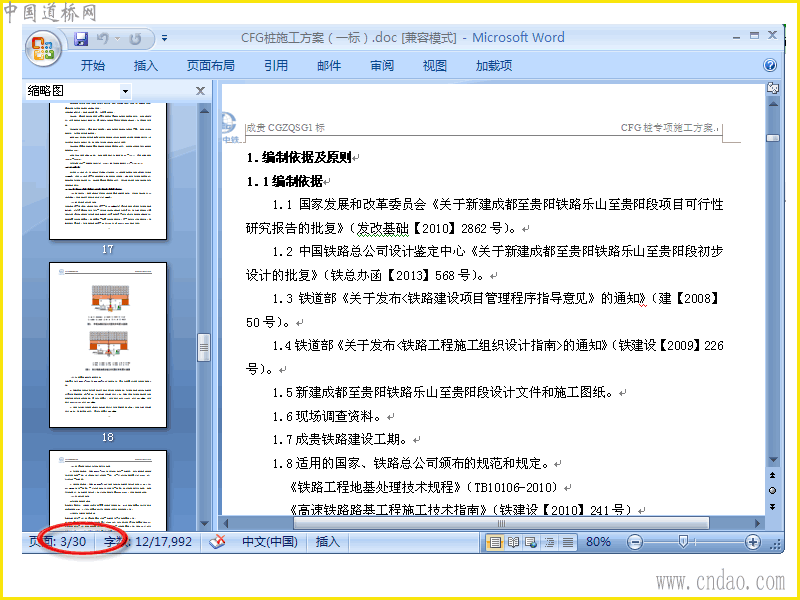
Task: Select page 18 thumbnail
Action: (x=108, y=345)
